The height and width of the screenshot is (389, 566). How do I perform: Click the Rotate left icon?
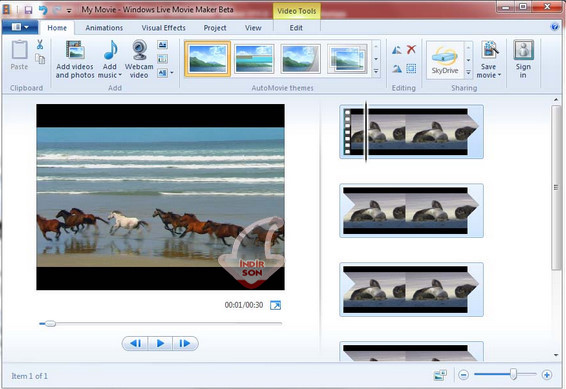397,50
